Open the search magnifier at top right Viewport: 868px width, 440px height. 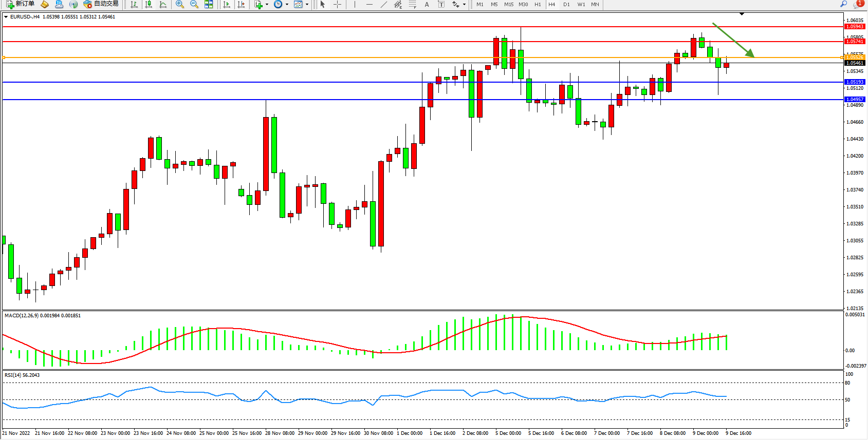[x=843, y=4]
